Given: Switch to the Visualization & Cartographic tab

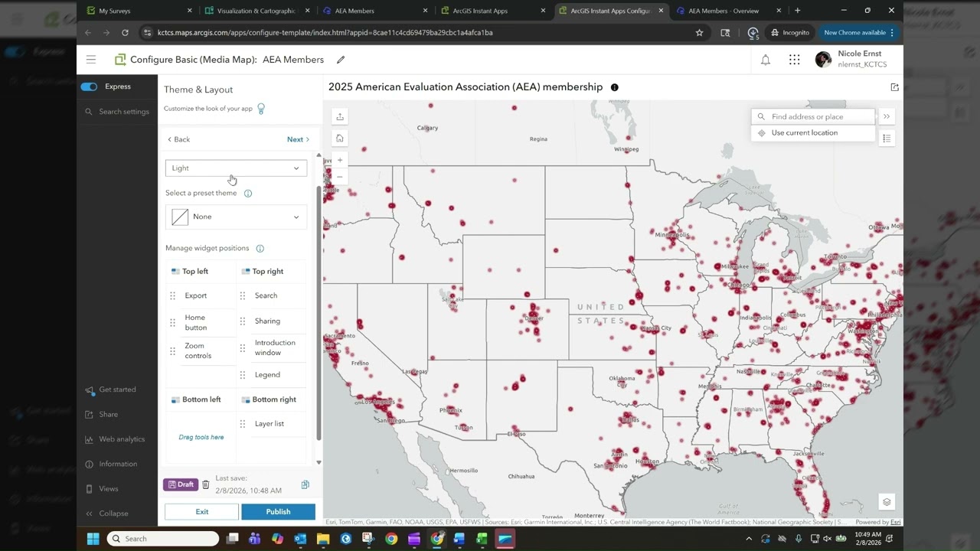Looking at the screenshot, I should point(255,11).
